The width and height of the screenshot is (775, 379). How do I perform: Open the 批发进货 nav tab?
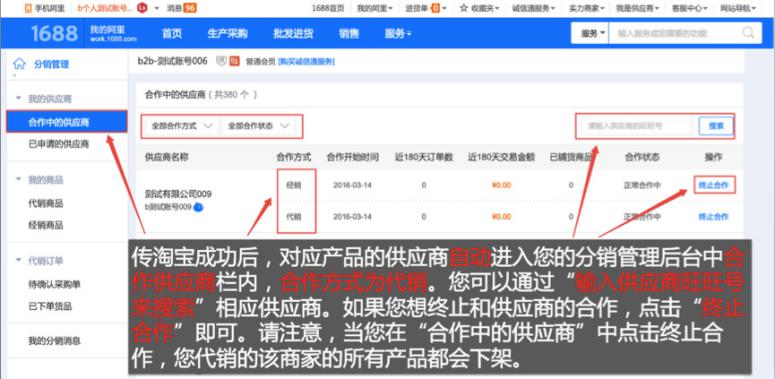pyautogui.click(x=293, y=34)
